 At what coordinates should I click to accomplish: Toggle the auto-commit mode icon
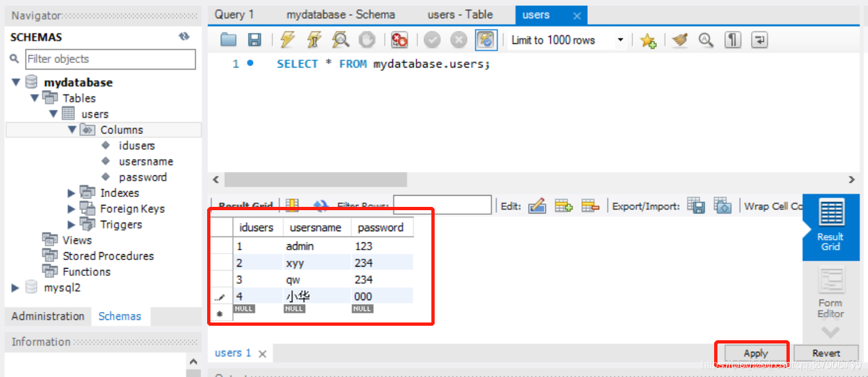(486, 40)
